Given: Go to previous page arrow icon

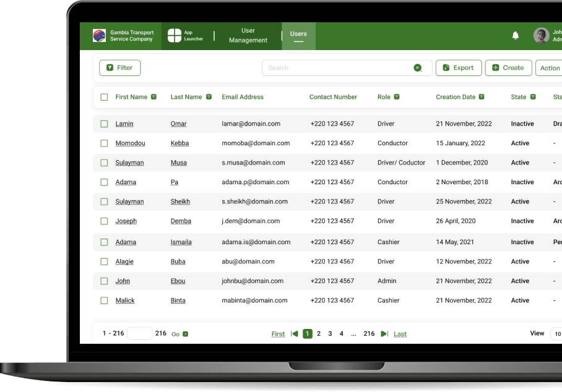Looking at the screenshot, I should (x=294, y=334).
